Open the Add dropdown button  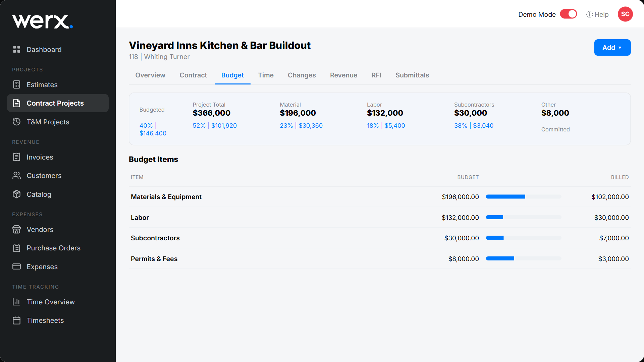point(612,48)
